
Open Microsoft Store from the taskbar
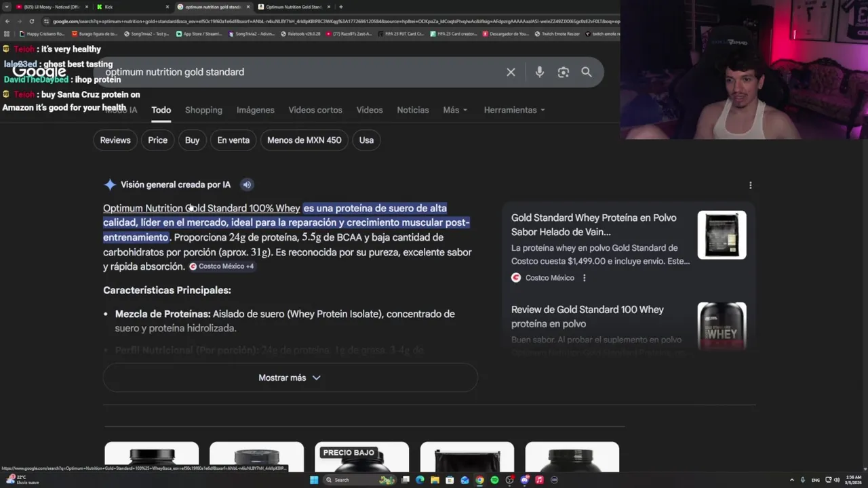450,480
